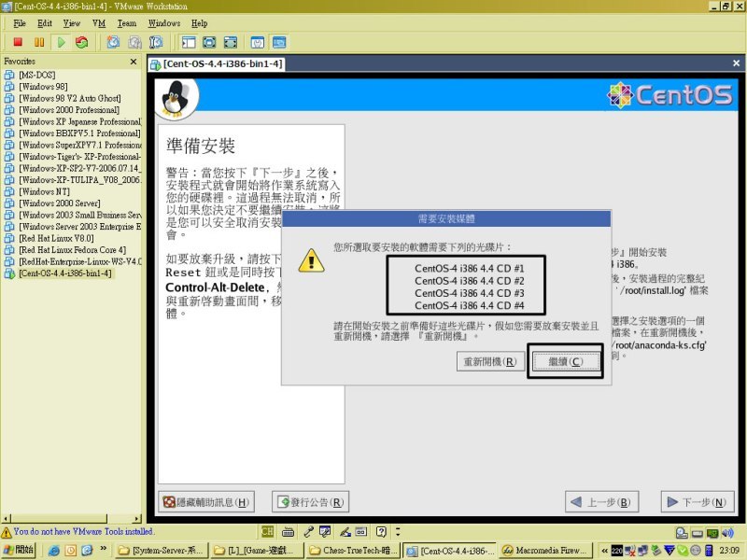Viewport: 747px width, 560px height.
Task: Open System-Server folder taskbar button
Action: [x=162, y=551]
